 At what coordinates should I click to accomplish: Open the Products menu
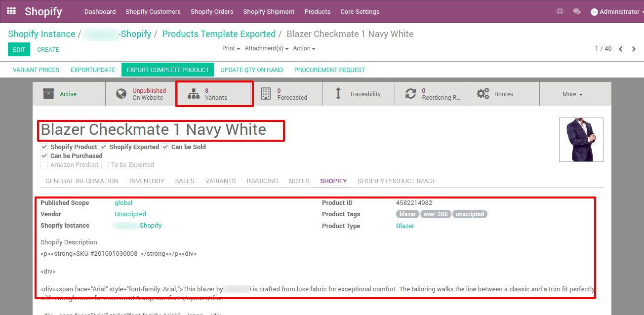pos(318,11)
